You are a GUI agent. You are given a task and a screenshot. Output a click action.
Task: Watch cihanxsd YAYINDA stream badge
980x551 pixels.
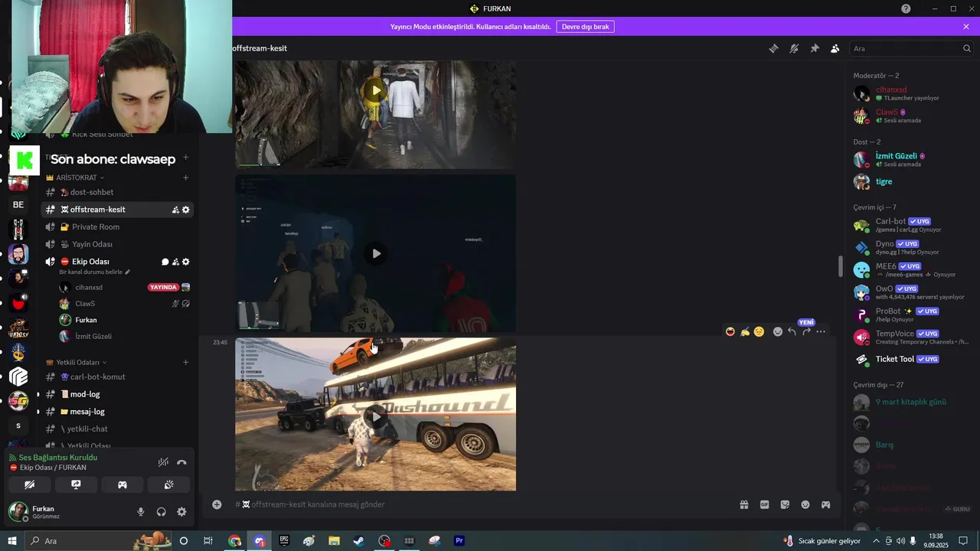click(x=162, y=287)
